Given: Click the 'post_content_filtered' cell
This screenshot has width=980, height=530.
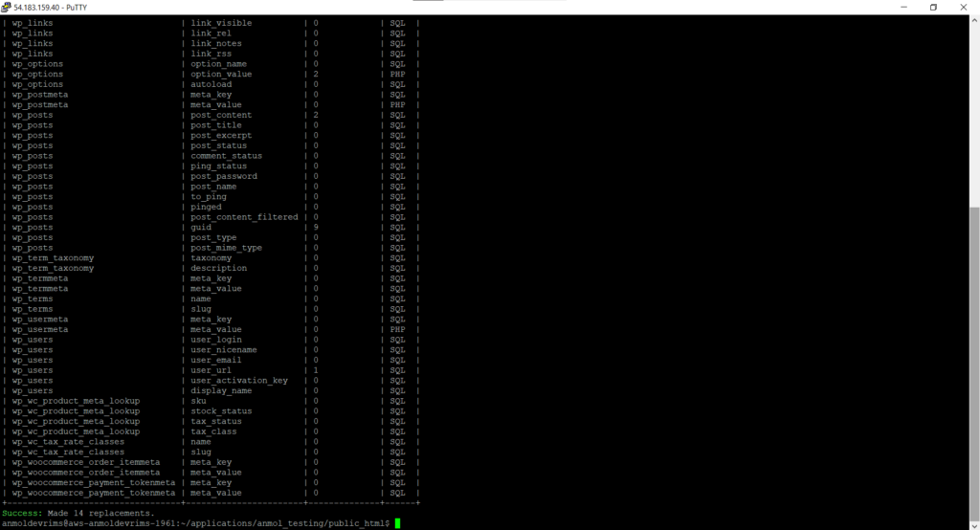Looking at the screenshot, I should (x=244, y=217).
